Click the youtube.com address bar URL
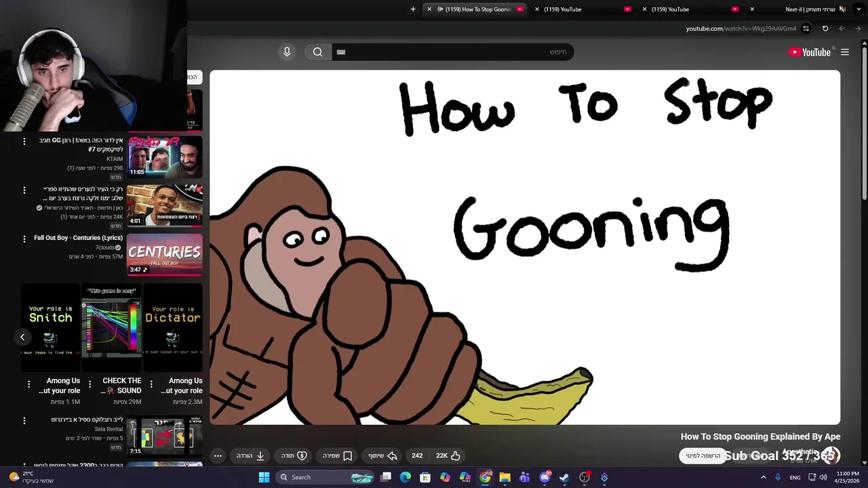 [x=741, y=28]
